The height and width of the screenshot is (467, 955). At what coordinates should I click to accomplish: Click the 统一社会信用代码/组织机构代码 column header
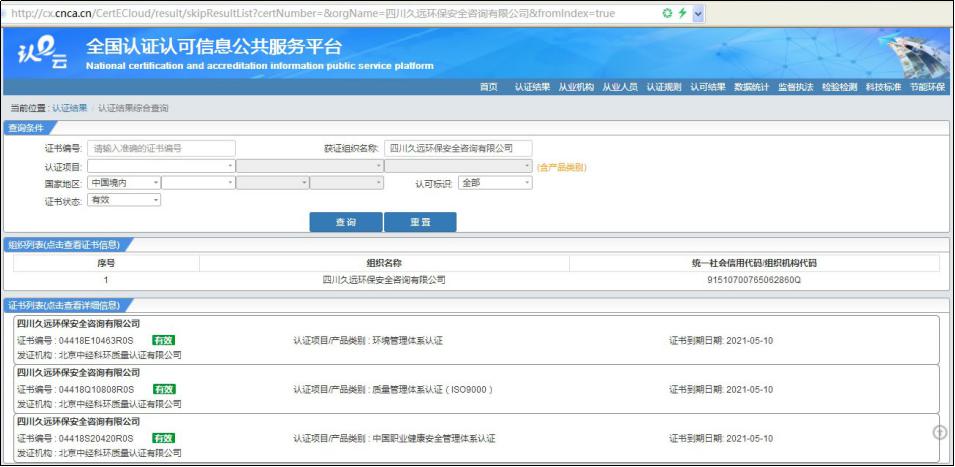pos(754,263)
